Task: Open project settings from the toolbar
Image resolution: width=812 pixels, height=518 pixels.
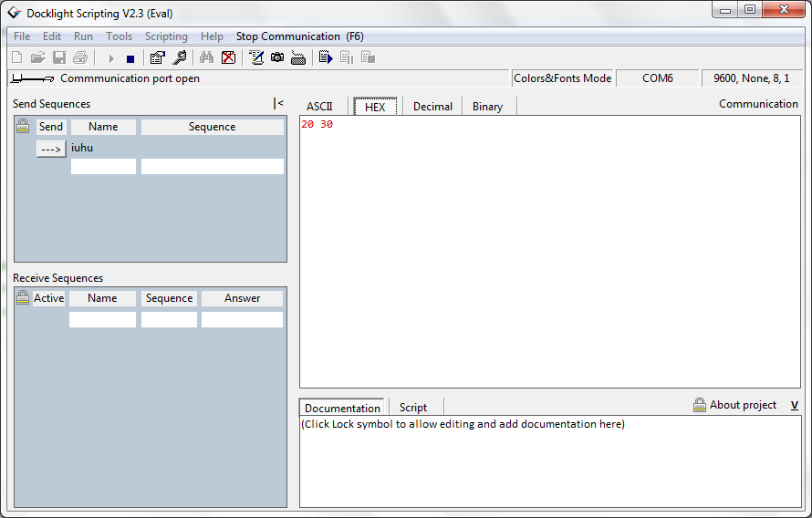Action: [157, 58]
